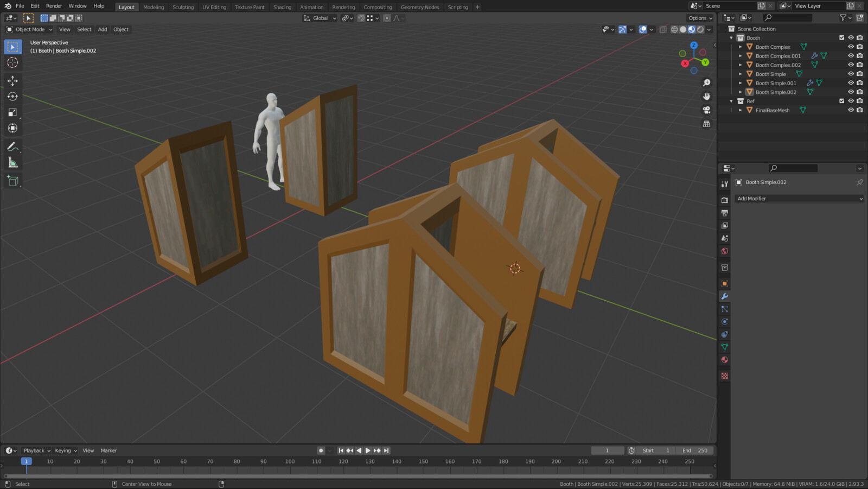Jump to the timeline start frame

[x=341, y=450]
